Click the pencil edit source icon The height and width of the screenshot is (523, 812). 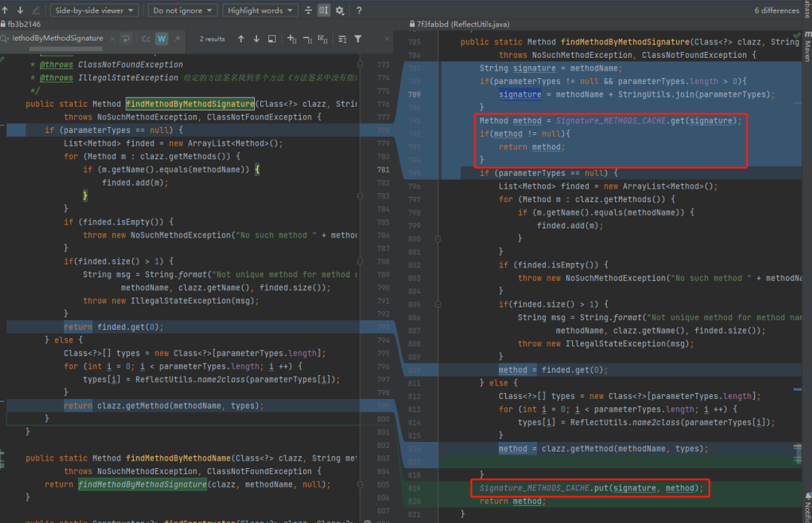click(36, 10)
